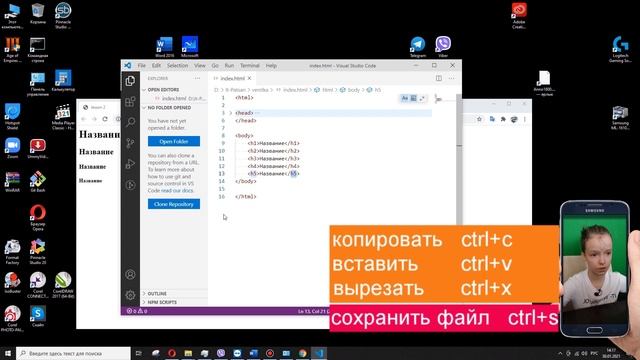
Task: Open Word 2016 desktop shortcut
Action: pyautogui.click(x=164, y=47)
